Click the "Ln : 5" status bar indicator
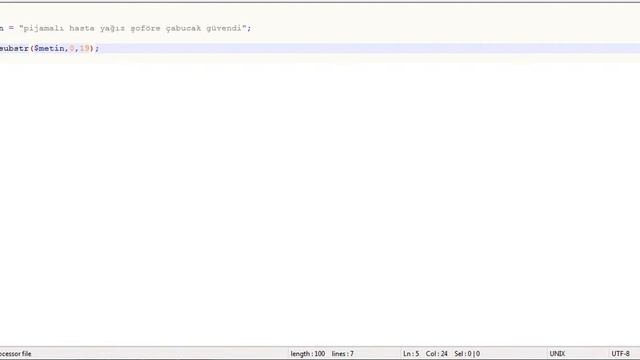Image resolution: width=640 pixels, height=360 pixels. click(411, 354)
